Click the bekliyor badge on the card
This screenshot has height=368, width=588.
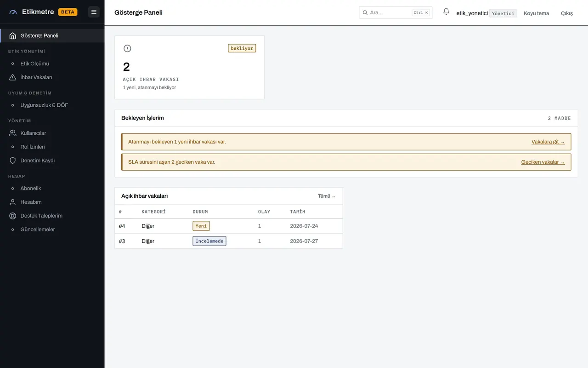pos(242,48)
